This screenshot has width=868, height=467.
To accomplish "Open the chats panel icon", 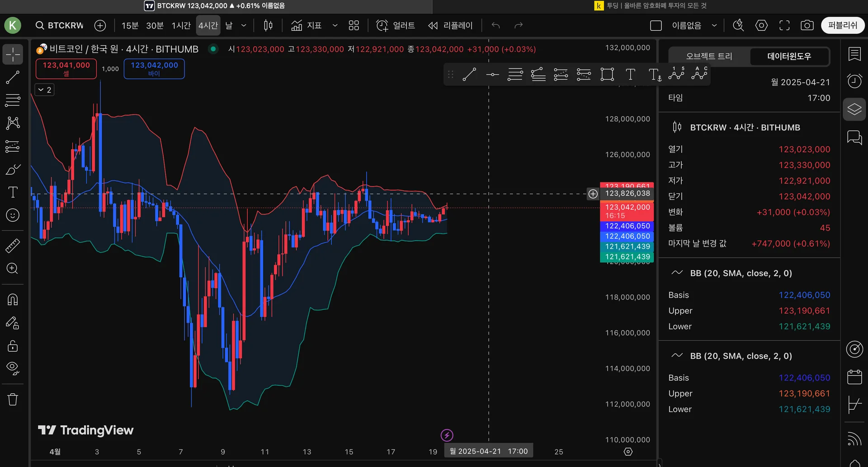I will pos(854,137).
